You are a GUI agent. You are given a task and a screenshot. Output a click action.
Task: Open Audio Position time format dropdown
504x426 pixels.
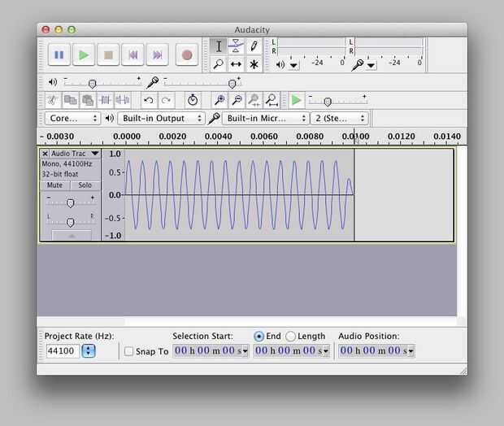[x=411, y=351]
